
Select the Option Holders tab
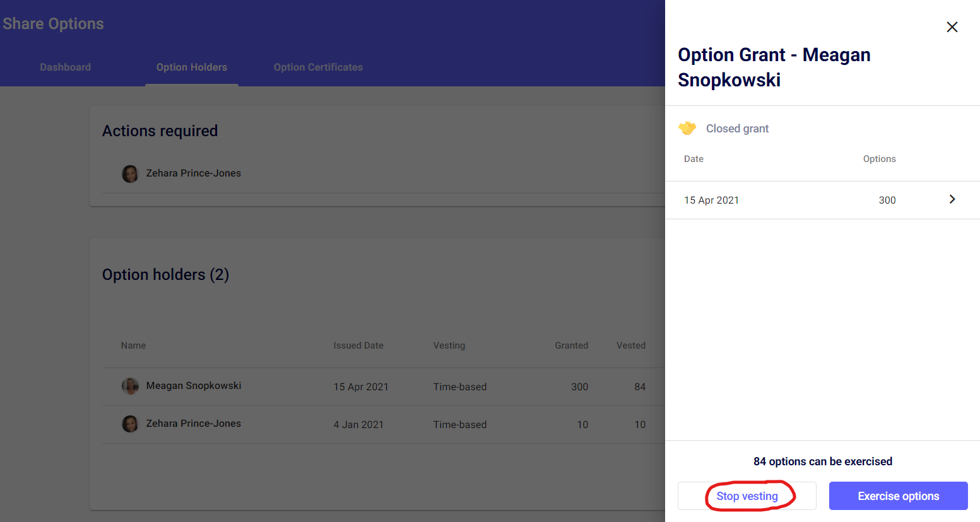pyautogui.click(x=192, y=67)
